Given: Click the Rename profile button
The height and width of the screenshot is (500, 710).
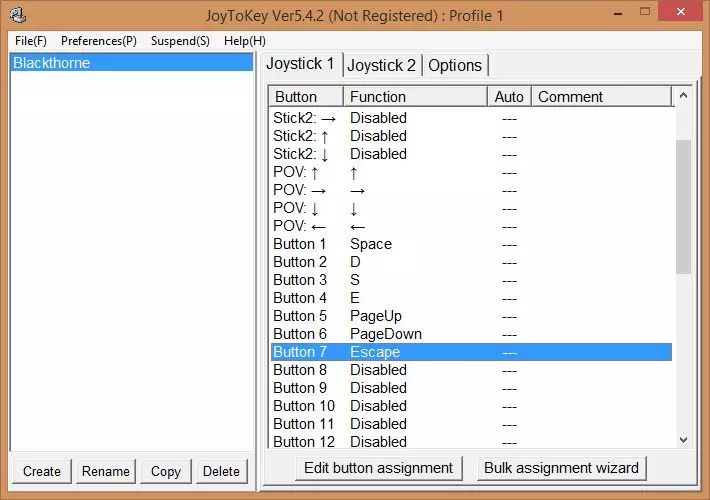Looking at the screenshot, I should (106, 471).
